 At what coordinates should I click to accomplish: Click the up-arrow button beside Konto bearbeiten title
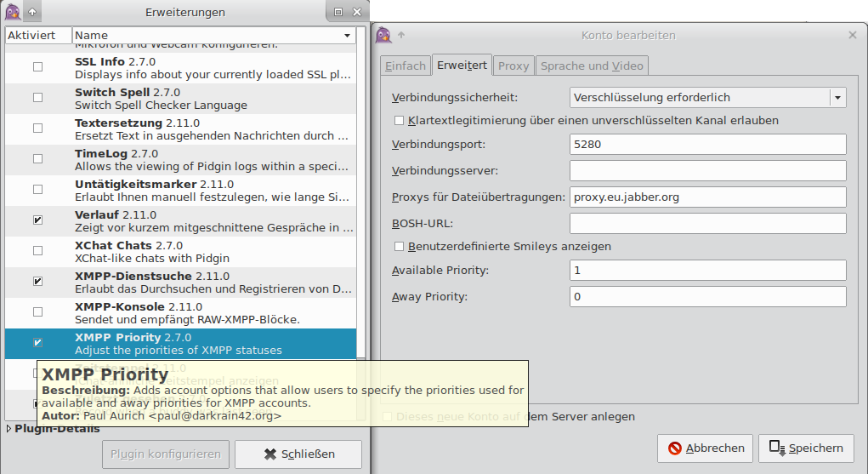click(x=401, y=35)
